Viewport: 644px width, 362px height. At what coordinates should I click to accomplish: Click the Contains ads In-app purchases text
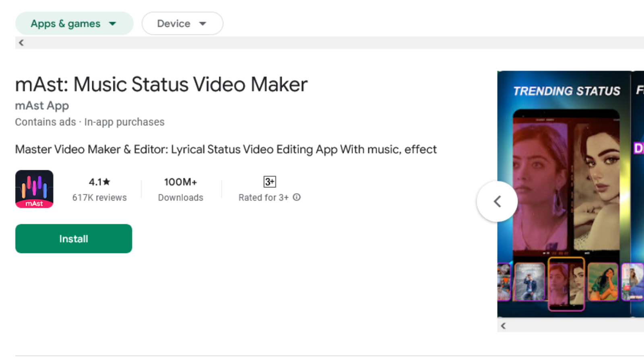(x=90, y=122)
